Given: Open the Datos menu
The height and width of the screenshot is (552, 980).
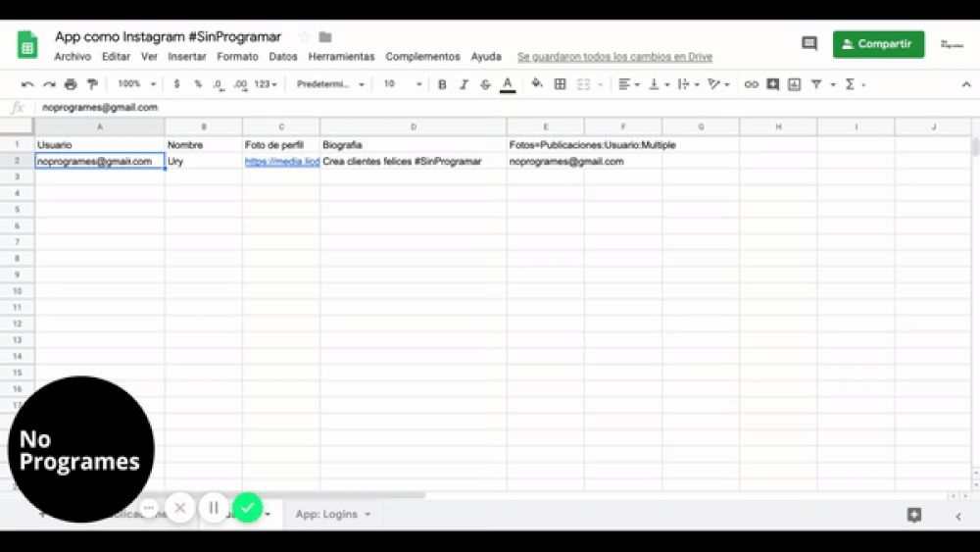Looking at the screenshot, I should (x=283, y=57).
